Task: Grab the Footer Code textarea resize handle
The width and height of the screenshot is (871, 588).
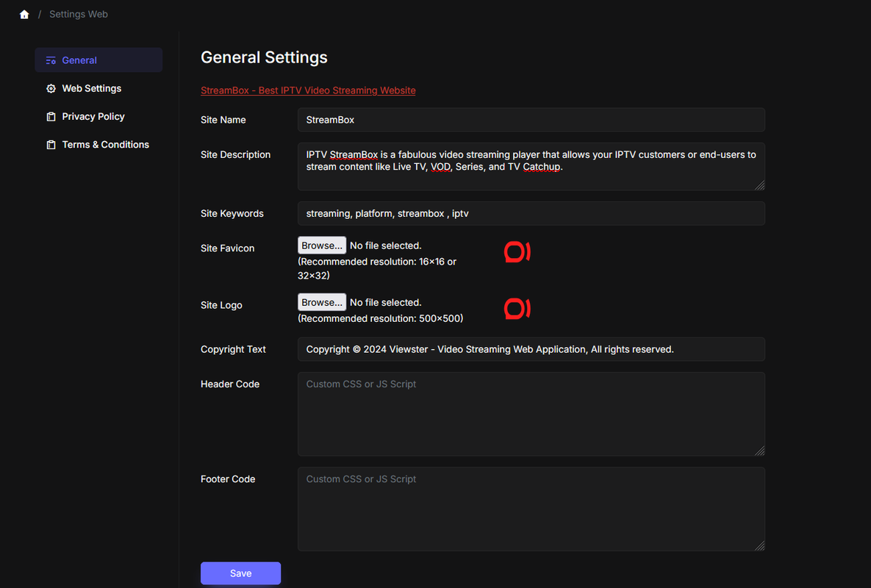Action: [760, 546]
